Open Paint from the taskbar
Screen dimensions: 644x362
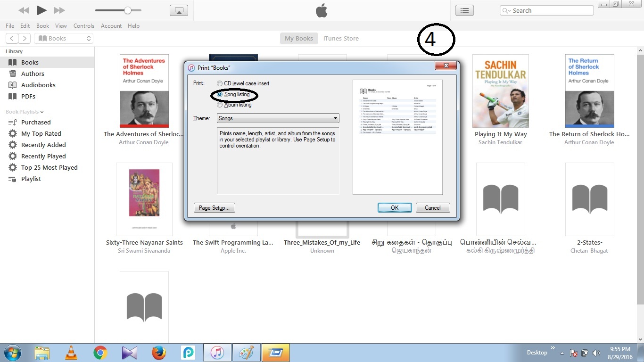[x=246, y=353]
